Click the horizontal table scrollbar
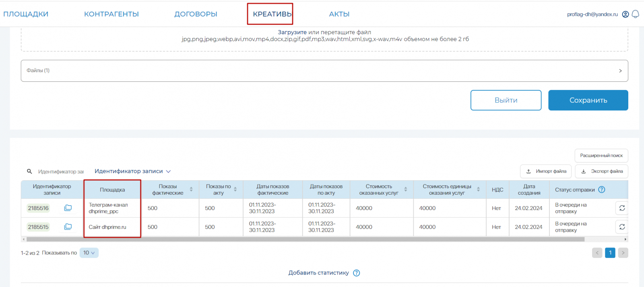The width and height of the screenshot is (644, 287). [305, 239]
